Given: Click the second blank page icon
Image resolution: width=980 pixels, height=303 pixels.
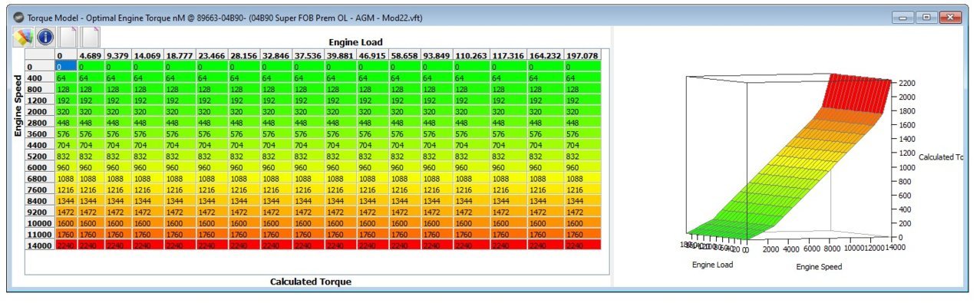Looking at the screenshot, I should pos(91,37).
